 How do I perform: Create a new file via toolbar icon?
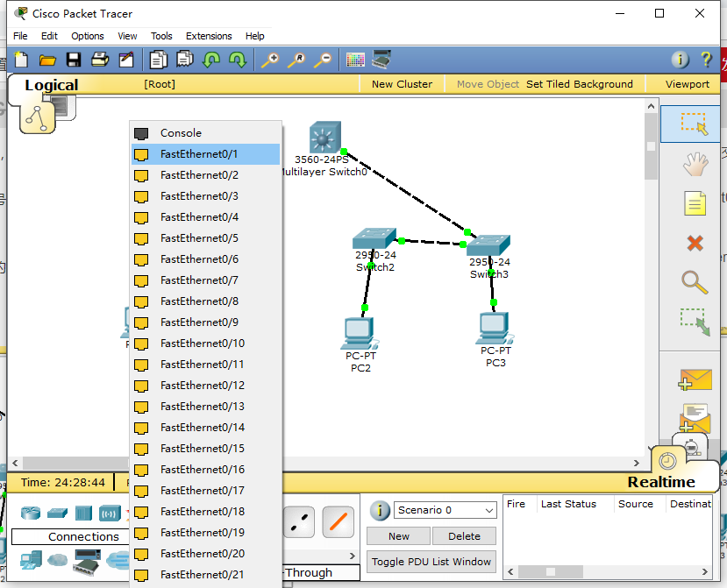(x=21, y=60)
